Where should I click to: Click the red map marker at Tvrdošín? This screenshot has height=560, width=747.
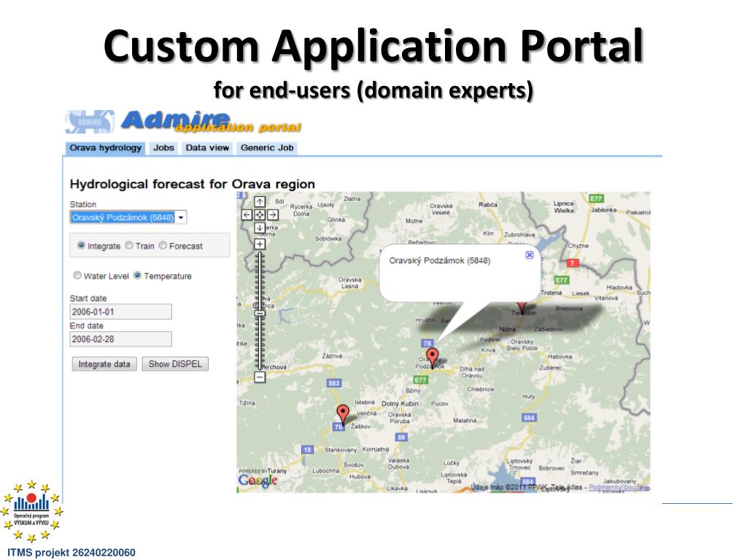(x=522, y=307)
